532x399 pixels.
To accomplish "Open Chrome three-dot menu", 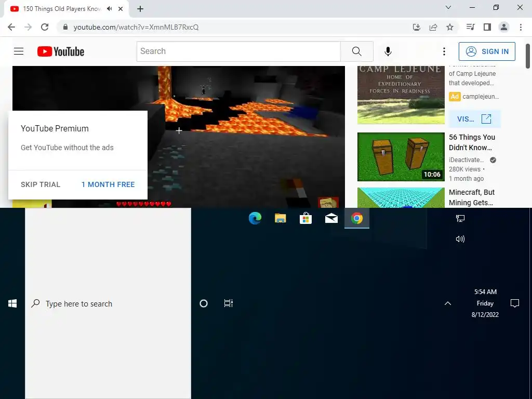I will click(x=521, y=27).
